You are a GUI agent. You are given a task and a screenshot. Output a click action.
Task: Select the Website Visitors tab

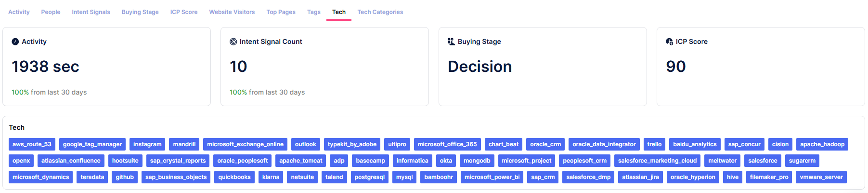(232, 12)
